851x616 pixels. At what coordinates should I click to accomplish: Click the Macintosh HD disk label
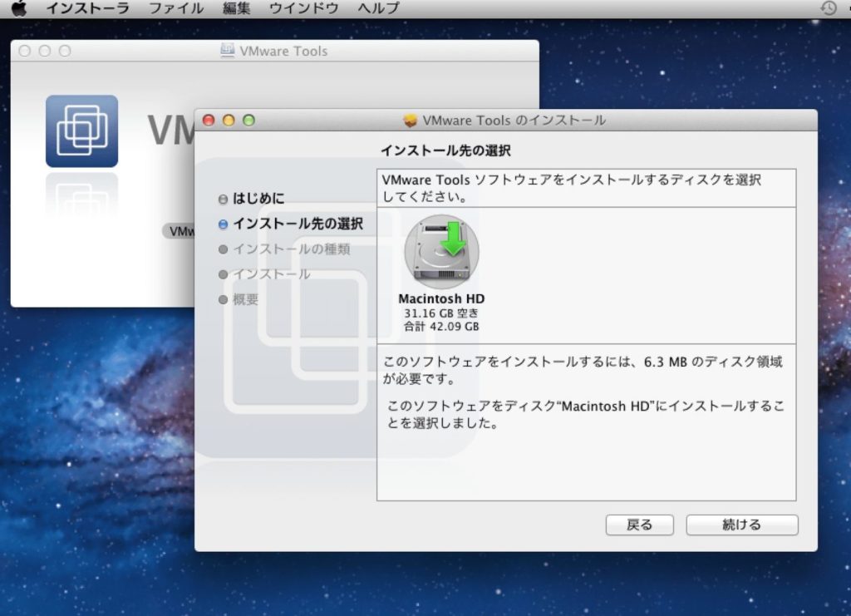pyautogui.click(x=441, y=298)
